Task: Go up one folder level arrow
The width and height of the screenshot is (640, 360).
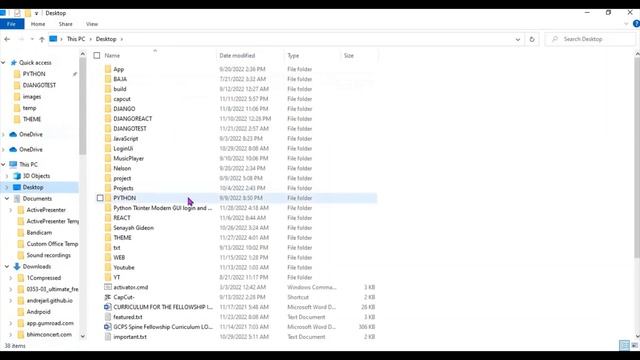Action: click(x=42, y=39)
